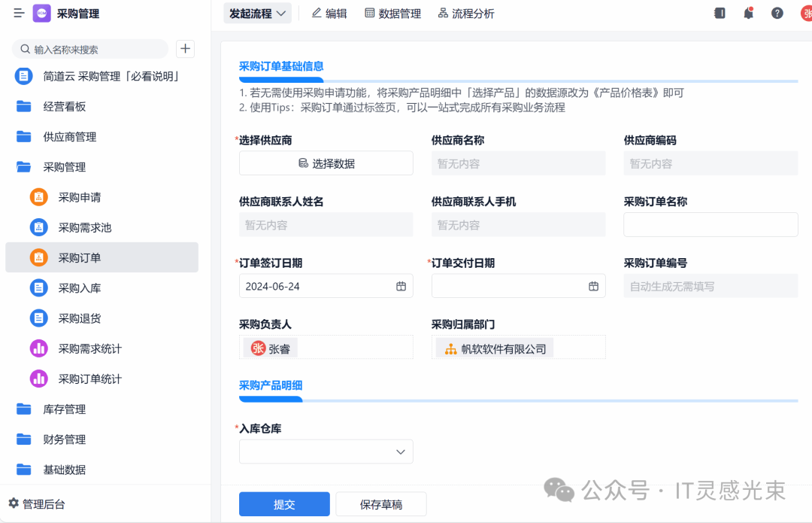Open the 发起流程 dropdown
The width and height of the screenshot is (812, 523).
pos(257,14)
